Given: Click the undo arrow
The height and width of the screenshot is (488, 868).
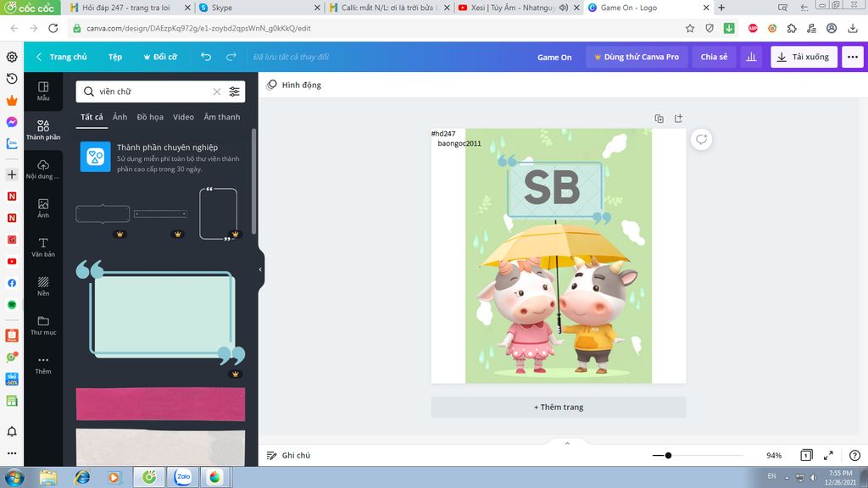Looking at the screenshot, I should pyautogui.click(x=206, y=57).
